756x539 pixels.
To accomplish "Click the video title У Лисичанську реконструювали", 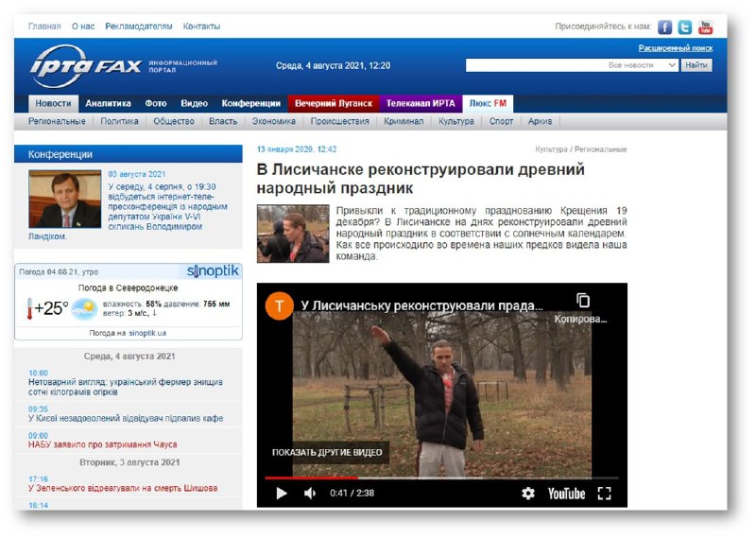I will point(421,306).
